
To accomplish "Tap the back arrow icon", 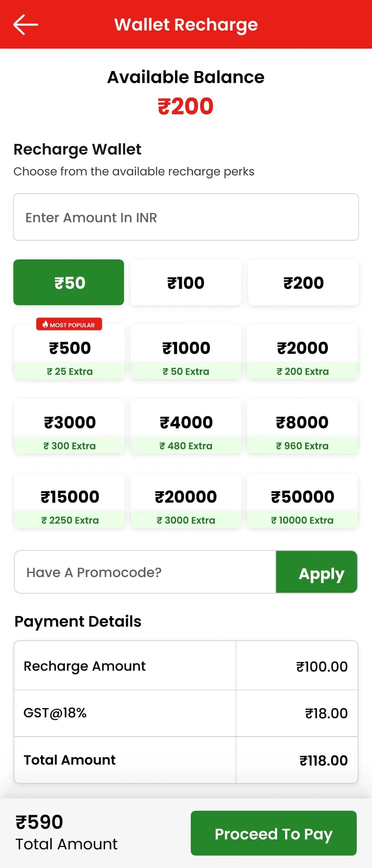I will [25, 24].
